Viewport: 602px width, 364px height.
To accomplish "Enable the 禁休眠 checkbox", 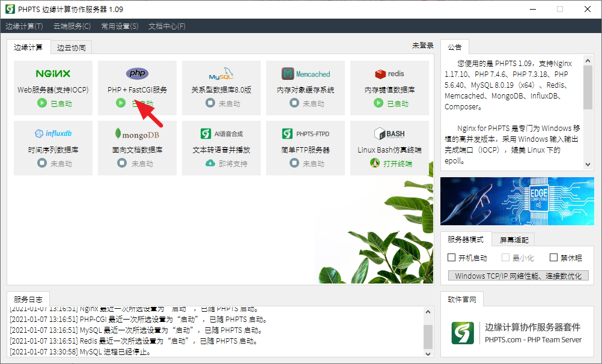I will click(x=553, y=257).
